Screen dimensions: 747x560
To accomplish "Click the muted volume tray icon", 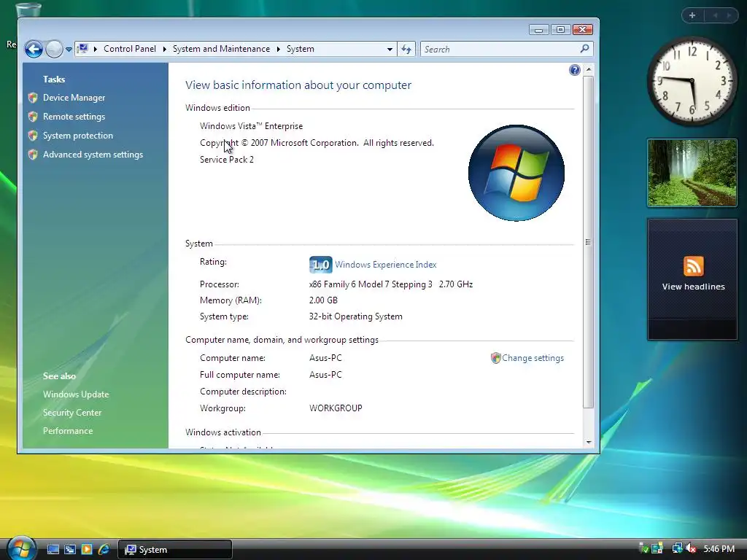I will click(x=691, y=548).
